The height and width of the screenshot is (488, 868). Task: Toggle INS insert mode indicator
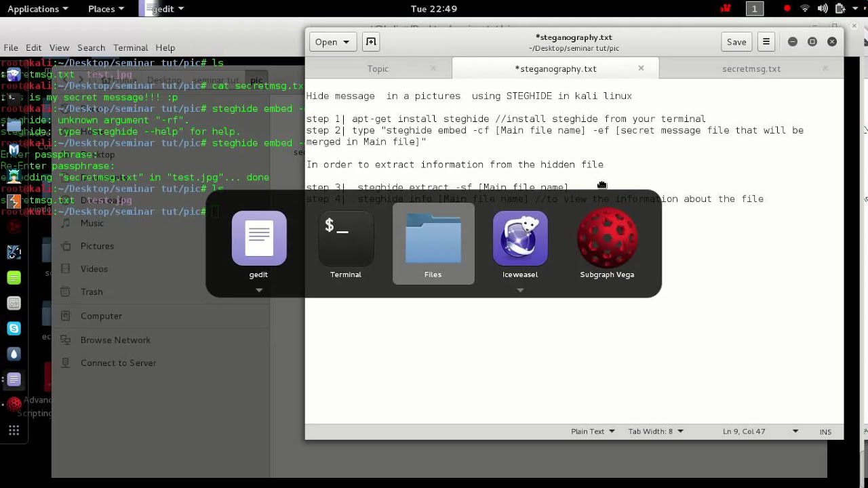[x=825, y=432]
